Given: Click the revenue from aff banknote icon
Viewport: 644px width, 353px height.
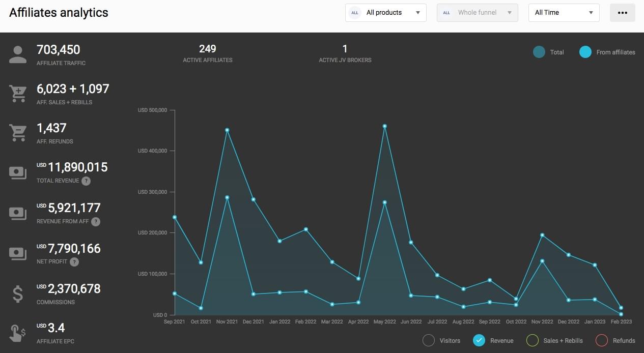Looking at the screenshot, I should (18, 213).
